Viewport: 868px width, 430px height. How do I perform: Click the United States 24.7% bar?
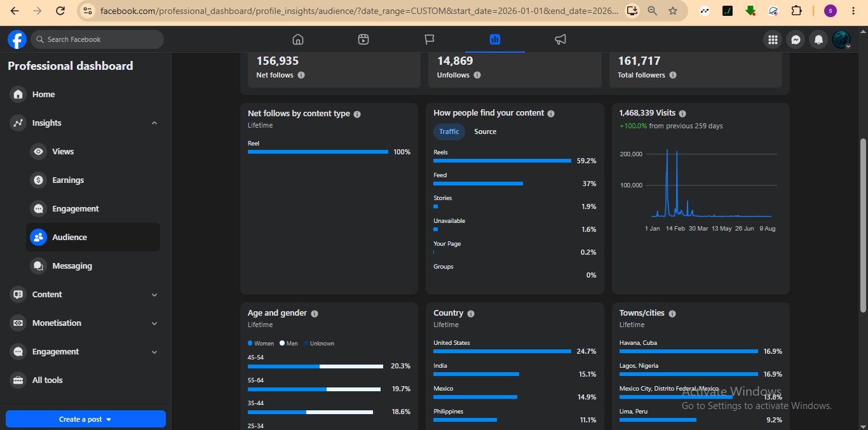click(x=502, y=351)
